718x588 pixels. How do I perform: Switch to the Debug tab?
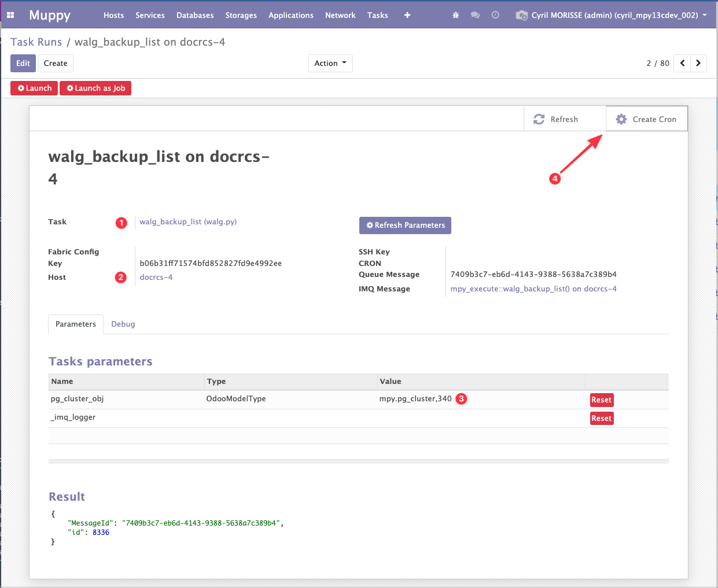(x=123, y=324)
